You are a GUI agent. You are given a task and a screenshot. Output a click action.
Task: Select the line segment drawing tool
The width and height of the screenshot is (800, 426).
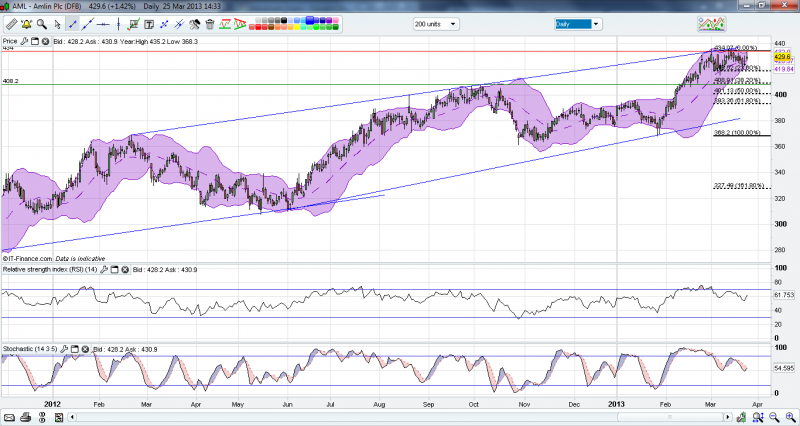tap(72, 24)
